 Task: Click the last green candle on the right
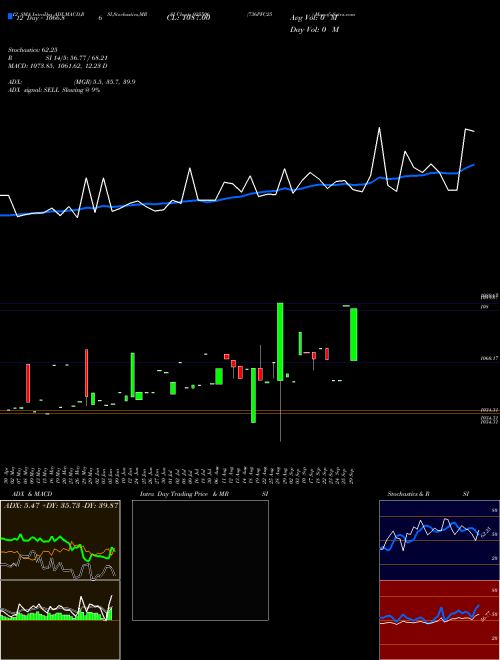coord(354,334)
